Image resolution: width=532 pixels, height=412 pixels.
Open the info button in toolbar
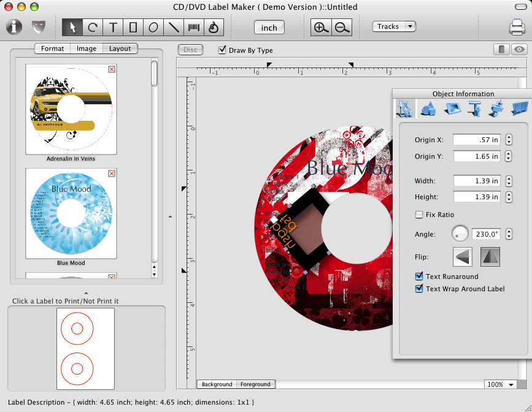tap(14, 27)
